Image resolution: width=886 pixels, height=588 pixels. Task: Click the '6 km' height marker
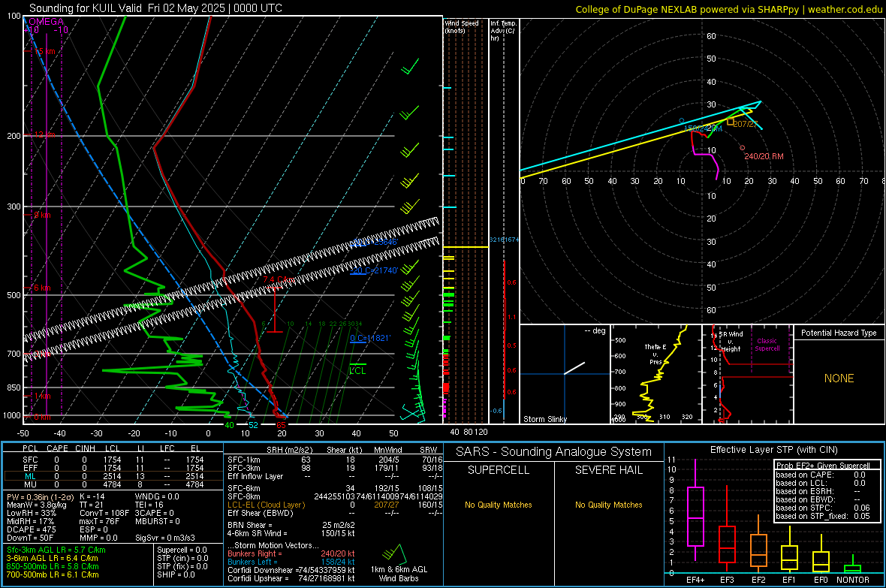[x=42, y=288]
